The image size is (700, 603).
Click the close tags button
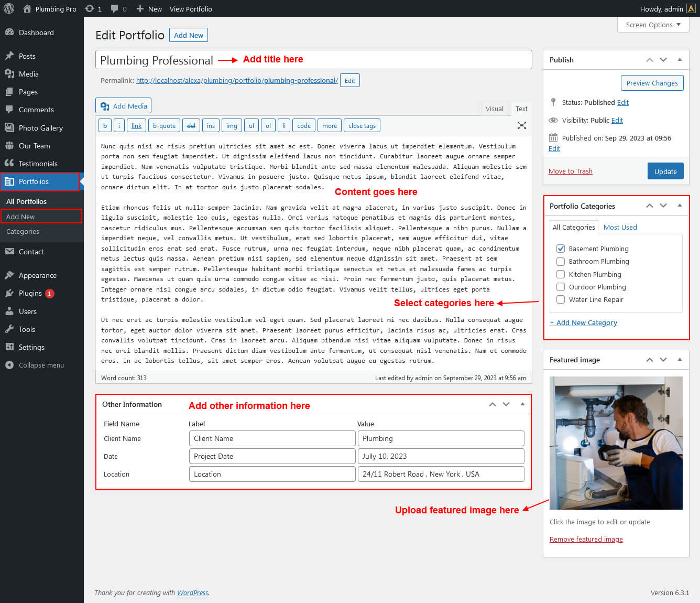(x=362, y=126)
